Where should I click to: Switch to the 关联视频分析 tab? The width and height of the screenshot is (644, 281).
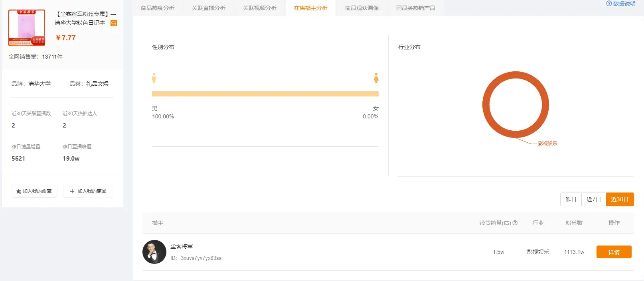(260, 8)
